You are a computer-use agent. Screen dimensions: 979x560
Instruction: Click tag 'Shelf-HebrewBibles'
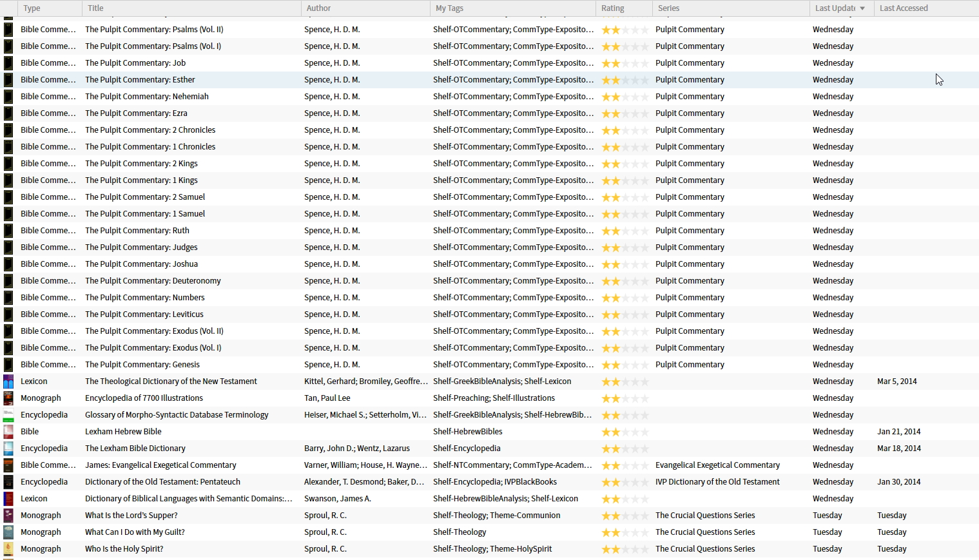tap(468, 432)
